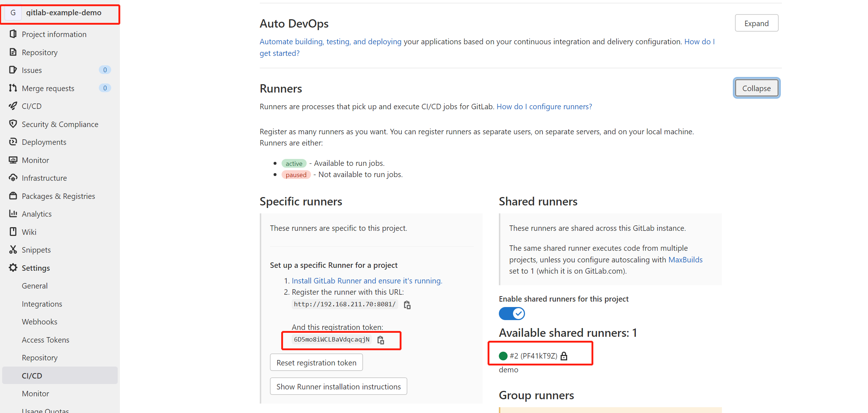Click the Deployments sidebar icon
868x413 pixels.
[x=13, y=142]
